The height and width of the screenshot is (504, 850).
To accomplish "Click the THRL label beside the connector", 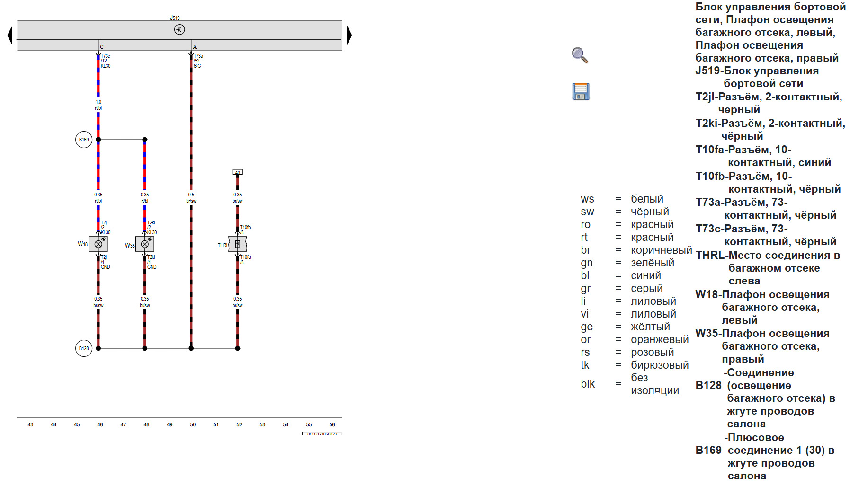I will (223, 246).
